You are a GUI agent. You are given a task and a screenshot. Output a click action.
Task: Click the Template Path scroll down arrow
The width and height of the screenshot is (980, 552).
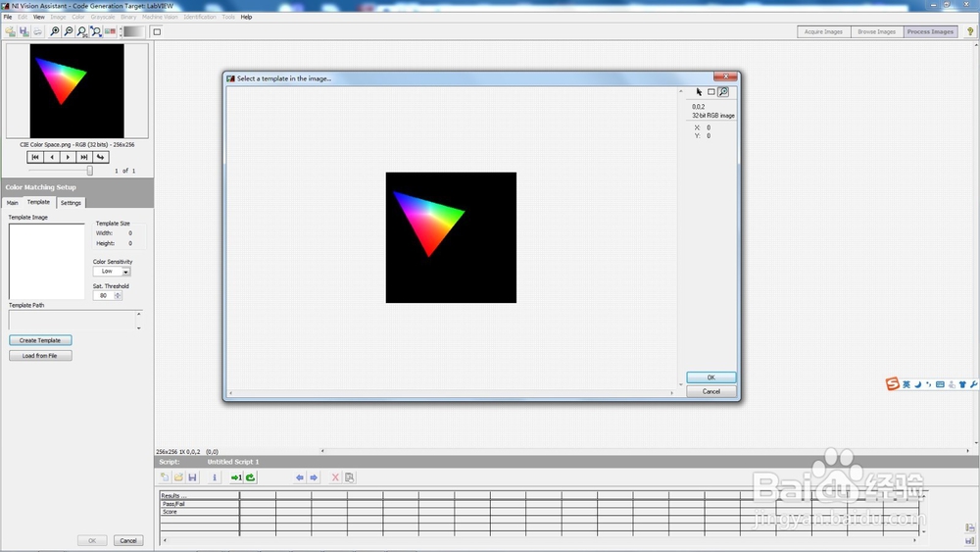click(139, 326)
